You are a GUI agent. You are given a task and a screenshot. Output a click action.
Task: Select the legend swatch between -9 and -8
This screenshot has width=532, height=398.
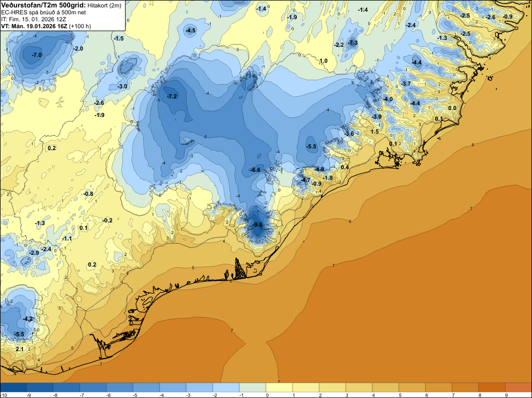pyautogui.click(x=40, y=387)
